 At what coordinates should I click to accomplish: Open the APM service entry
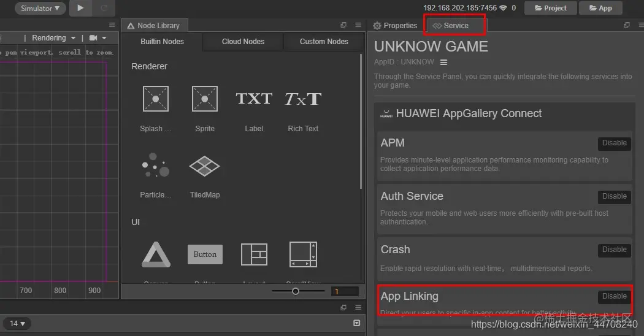[504, 156]
